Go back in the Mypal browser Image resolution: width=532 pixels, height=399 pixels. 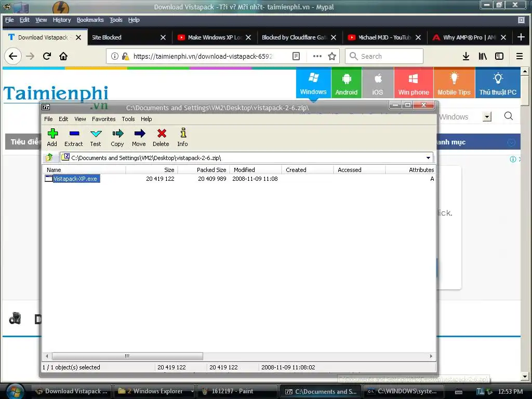[x=13, y=56]
